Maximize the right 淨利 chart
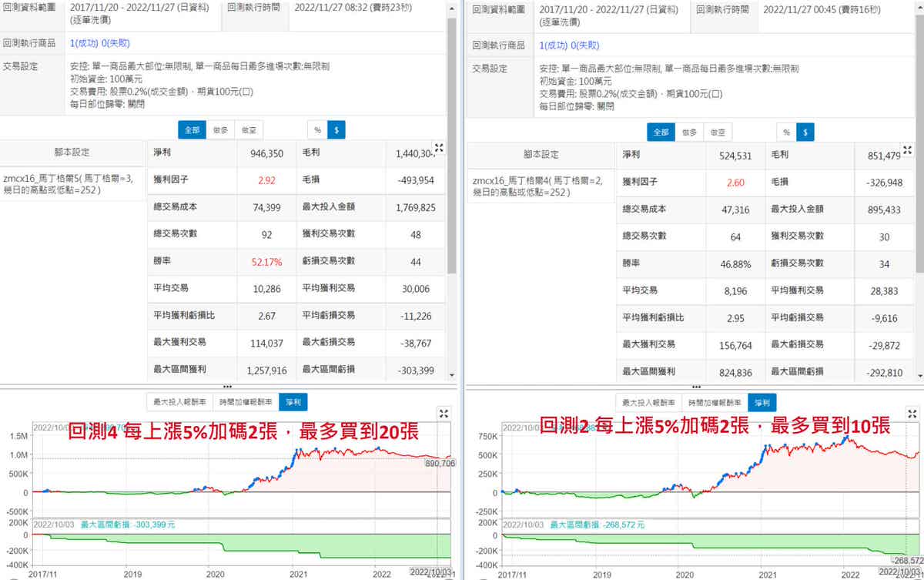 pos(913,414)
